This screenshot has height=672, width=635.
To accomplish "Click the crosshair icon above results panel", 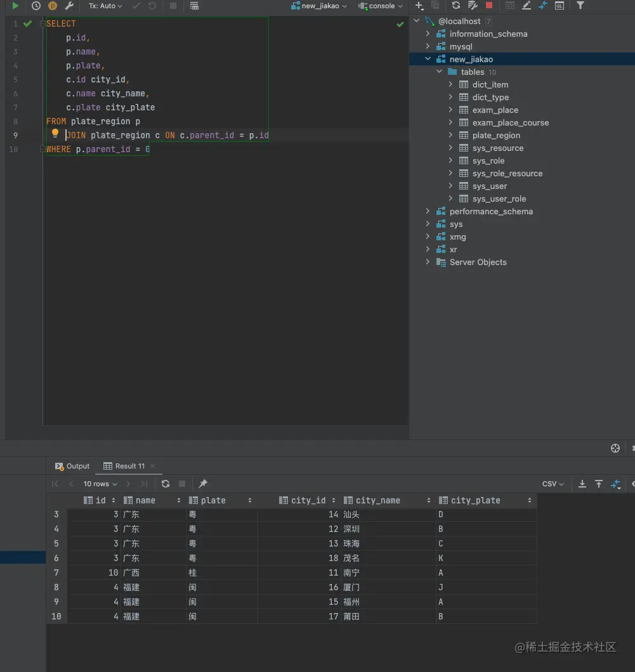I will click(x=615, y=448).
